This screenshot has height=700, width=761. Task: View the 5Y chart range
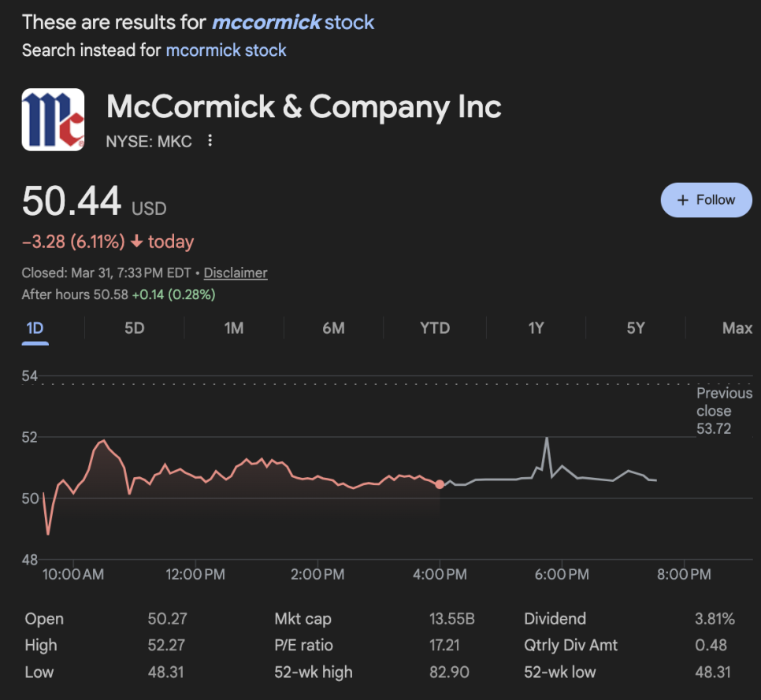[x=636, y=328]
